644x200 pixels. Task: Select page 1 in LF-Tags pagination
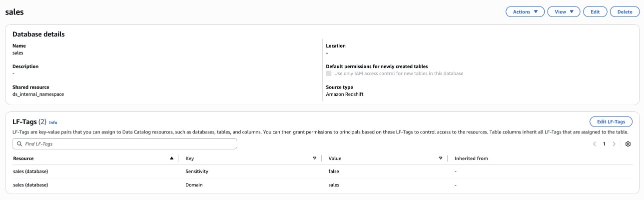pos(604,144)
